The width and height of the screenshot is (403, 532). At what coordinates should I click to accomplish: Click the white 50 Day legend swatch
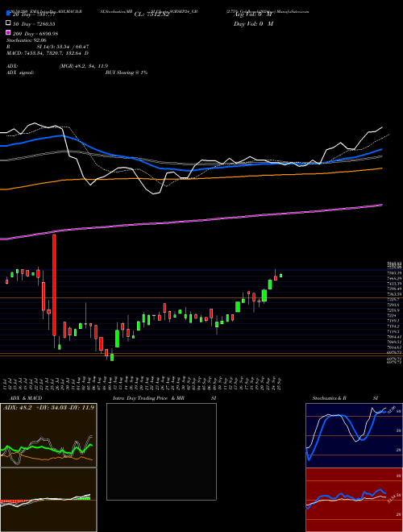point(8,23)
